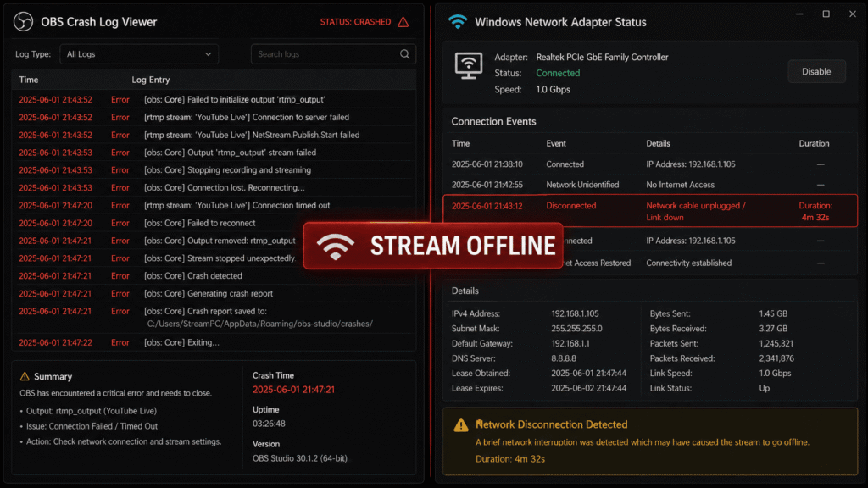This screenshot has width=868, height=488.
Task: Click the Log Entry column header
Action: click(151, 80)
